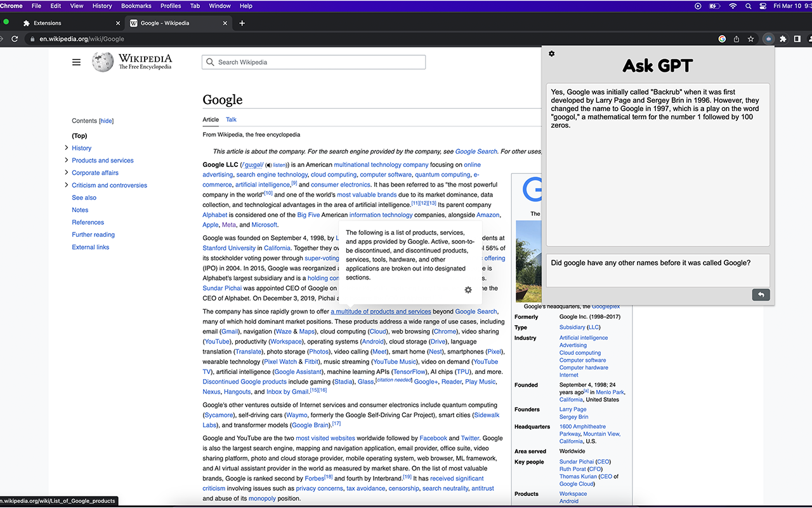The height and width of the screenshot is (508, 812).
Task: Close the Extensions tab
Action: coord(118,23)
